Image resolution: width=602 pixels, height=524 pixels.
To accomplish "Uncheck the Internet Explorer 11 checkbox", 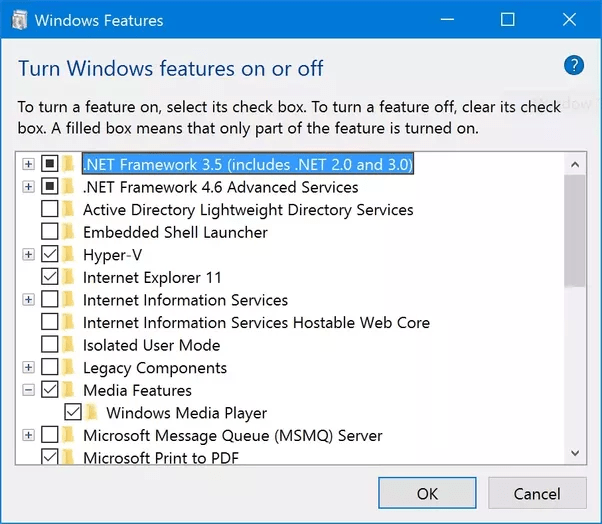I will pyautogui.click(x=50, y=277).
